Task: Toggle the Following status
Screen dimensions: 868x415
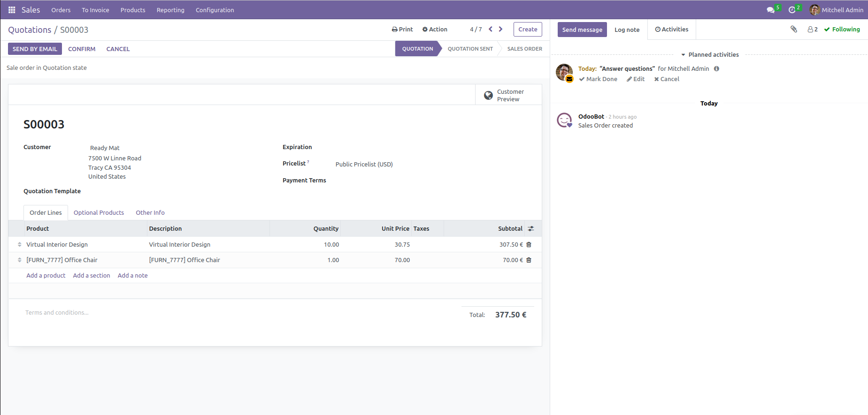Action: tap(842, 29)
